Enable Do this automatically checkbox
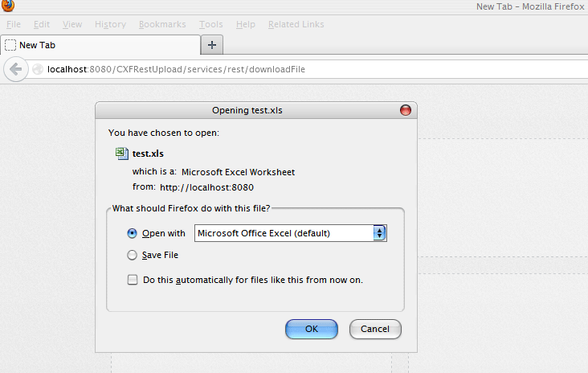Screen dimensions: 588x373 click(x=133, y=280)
